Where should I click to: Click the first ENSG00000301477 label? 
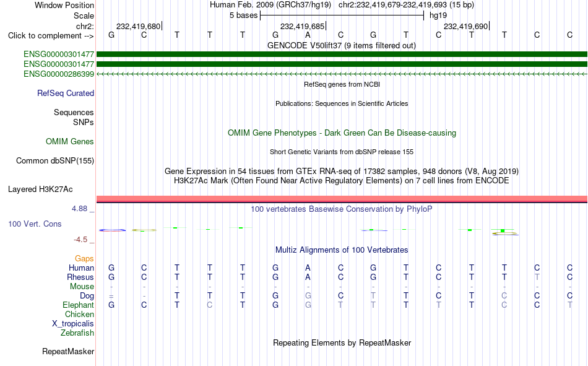(59, 54)
